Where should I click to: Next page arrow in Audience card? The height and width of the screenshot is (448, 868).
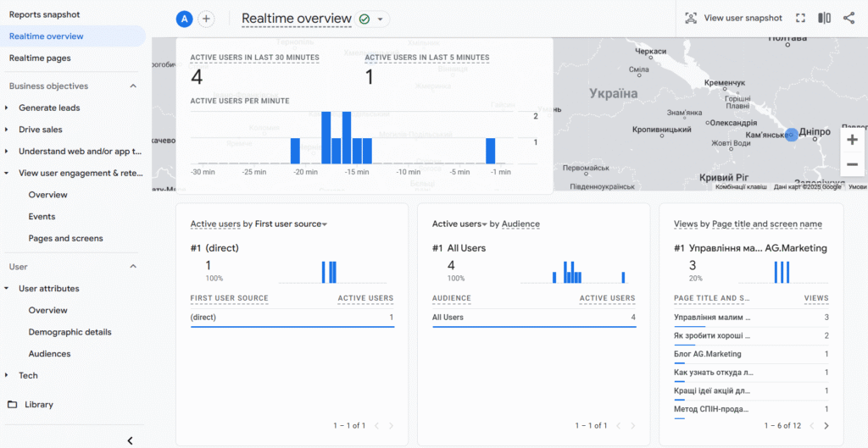(632, 426)
